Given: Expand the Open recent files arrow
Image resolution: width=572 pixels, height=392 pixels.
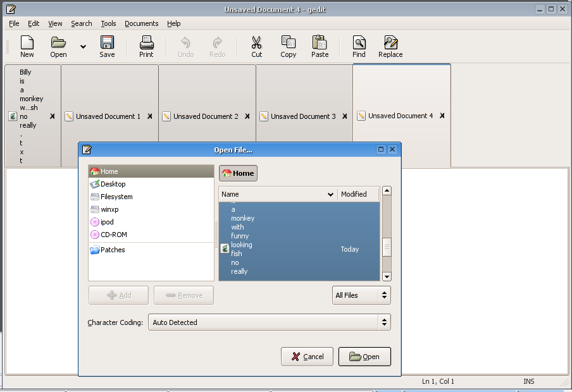Looking at the screenshot, I should coord(83,46).
